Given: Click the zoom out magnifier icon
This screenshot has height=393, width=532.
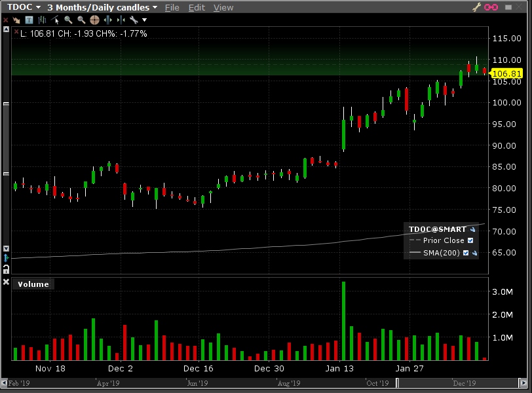Looking at the screenshot, I should coord(81,20).
